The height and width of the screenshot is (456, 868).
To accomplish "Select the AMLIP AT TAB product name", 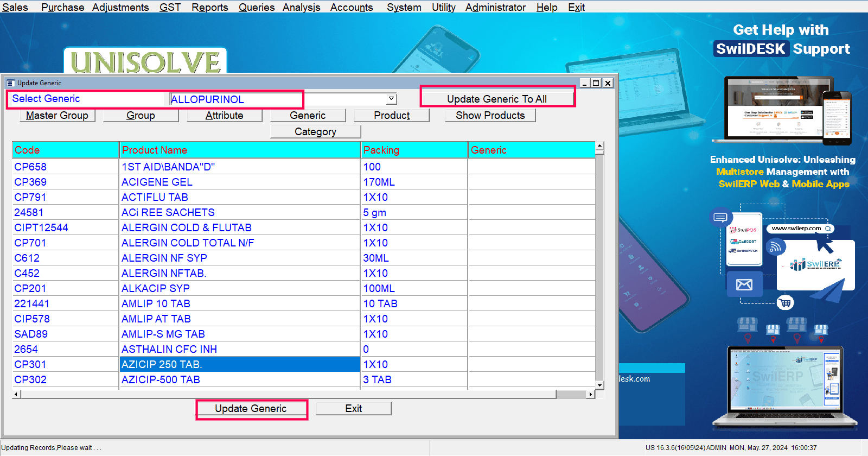I will tap(156, 319).
